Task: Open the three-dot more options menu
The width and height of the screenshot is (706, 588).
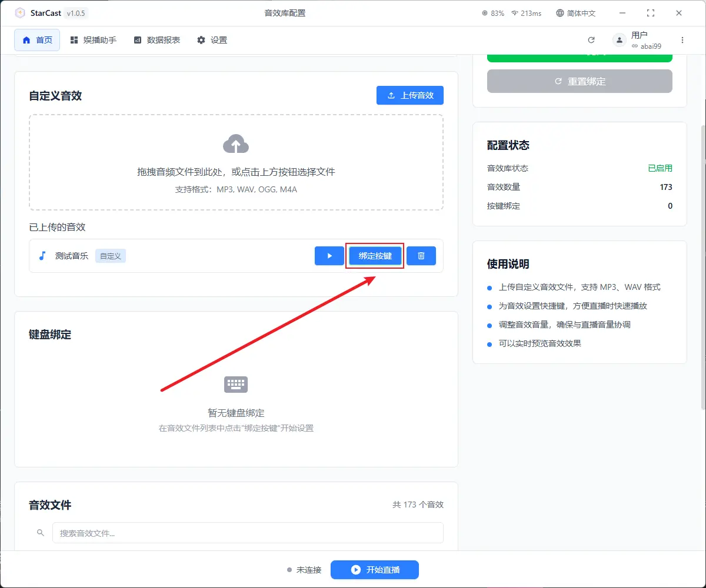Action: 682,40
